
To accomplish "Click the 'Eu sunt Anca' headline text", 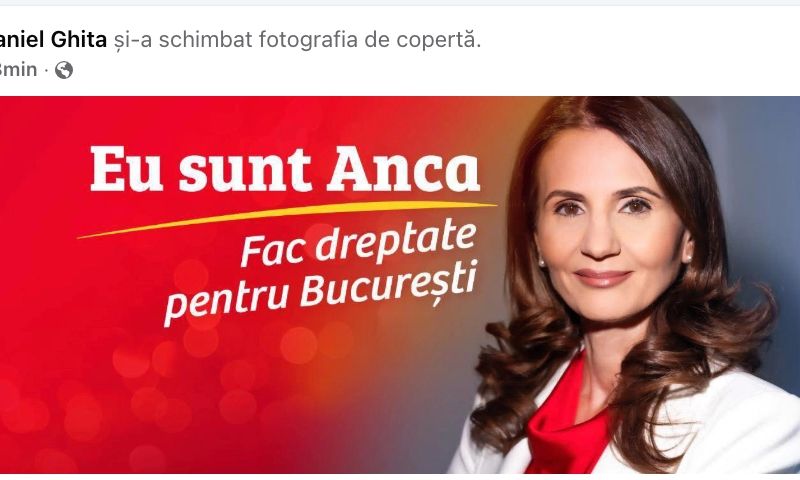I will pyautogui.click(x=285, y=169).
